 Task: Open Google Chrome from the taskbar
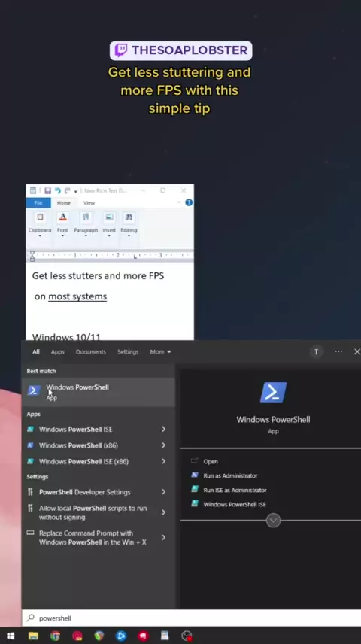55,636
